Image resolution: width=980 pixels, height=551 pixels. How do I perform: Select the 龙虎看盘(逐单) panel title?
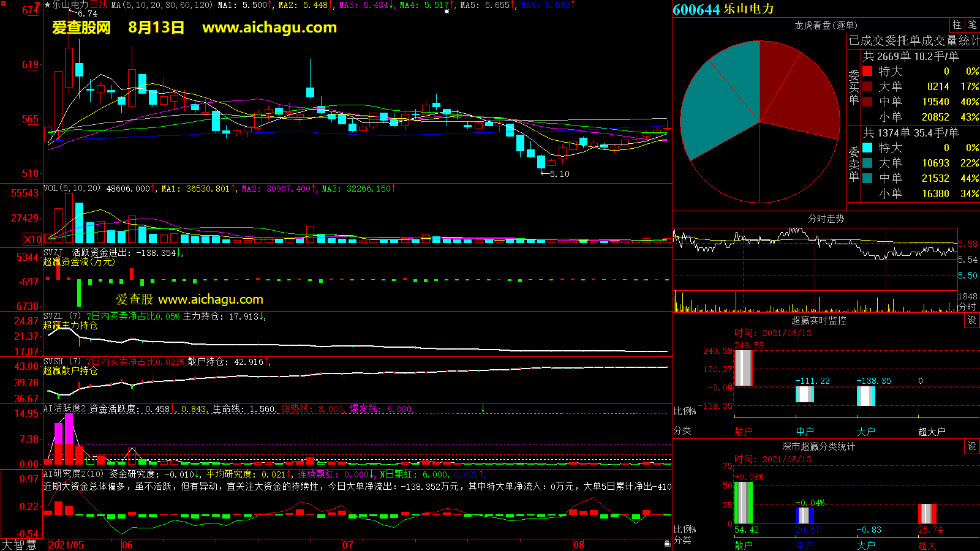[826, 25]
